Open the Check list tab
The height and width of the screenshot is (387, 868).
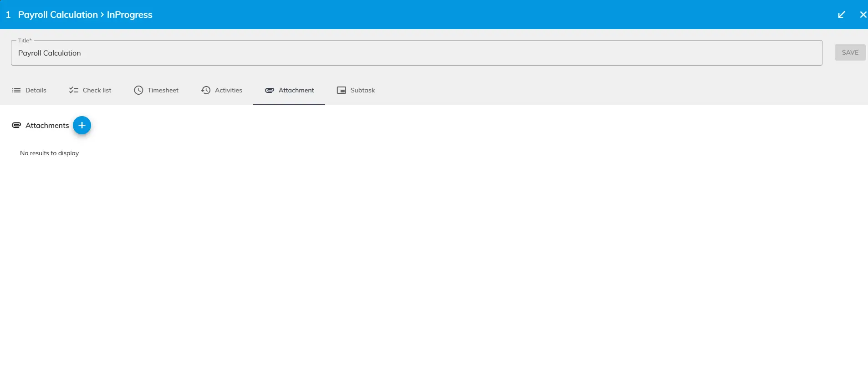click(x=97, y=90)
